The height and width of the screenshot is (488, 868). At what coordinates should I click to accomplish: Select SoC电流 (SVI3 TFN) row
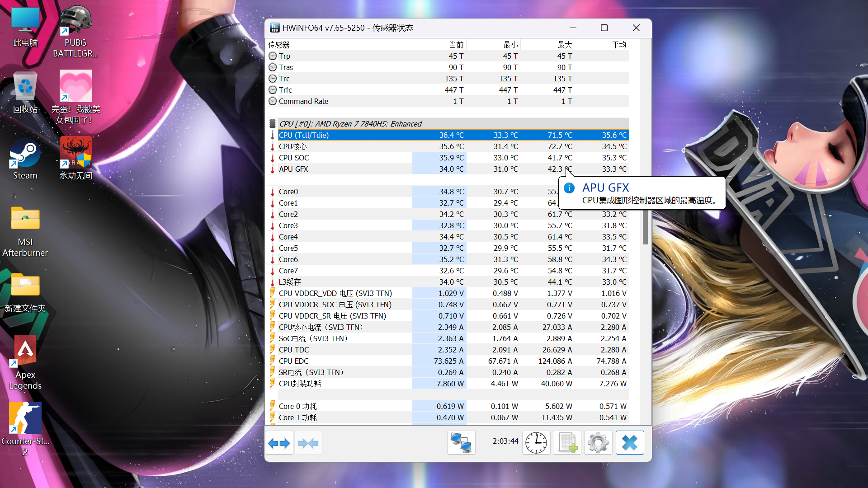click(448, 338)
